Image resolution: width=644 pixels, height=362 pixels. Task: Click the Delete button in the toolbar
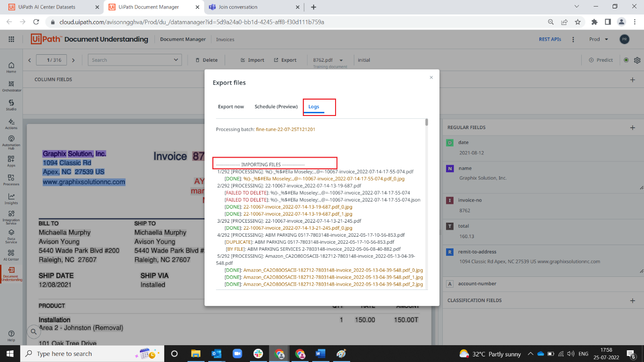coord(206,60)
